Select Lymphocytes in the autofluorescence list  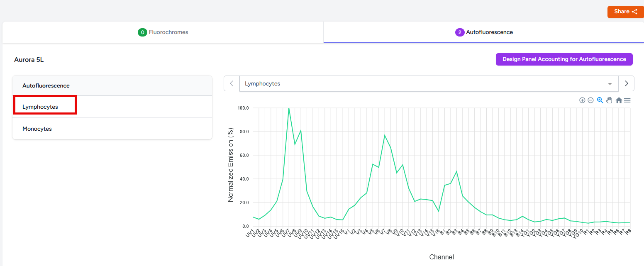point(40,107)
